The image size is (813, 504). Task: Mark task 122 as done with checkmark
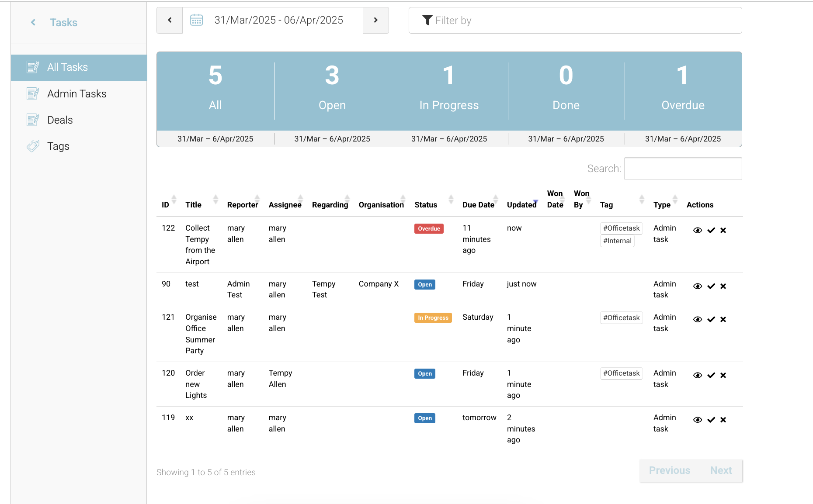711,230
